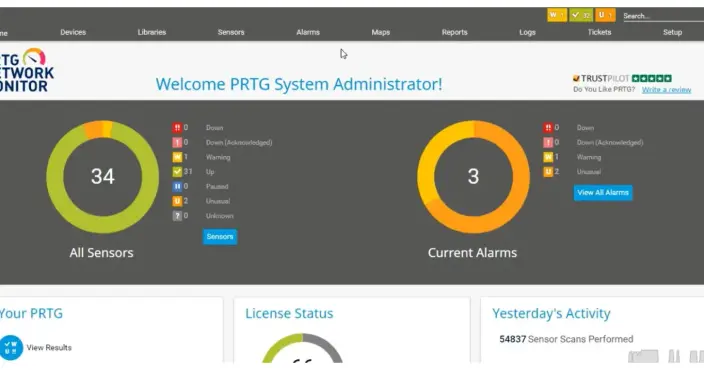Viewport: 704px width, 370px height.
Task: Click the Unusual icon in All Sensors legend
Action: (x=177, y=201)
